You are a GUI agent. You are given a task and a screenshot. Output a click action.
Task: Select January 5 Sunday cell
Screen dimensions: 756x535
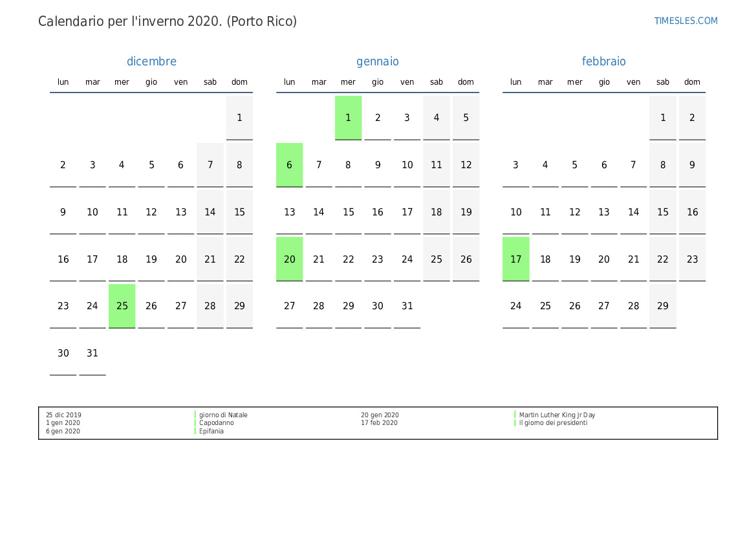(x=466, y=118)
